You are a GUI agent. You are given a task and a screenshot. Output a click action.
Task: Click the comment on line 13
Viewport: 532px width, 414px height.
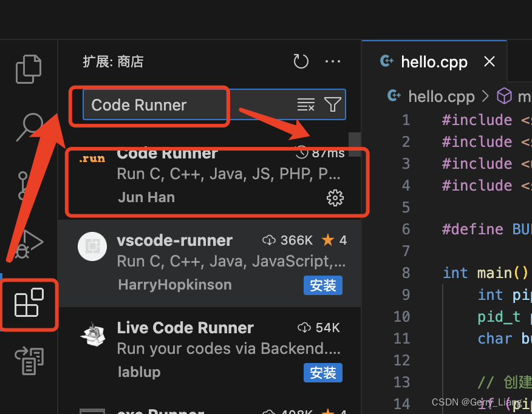(504, 382)
